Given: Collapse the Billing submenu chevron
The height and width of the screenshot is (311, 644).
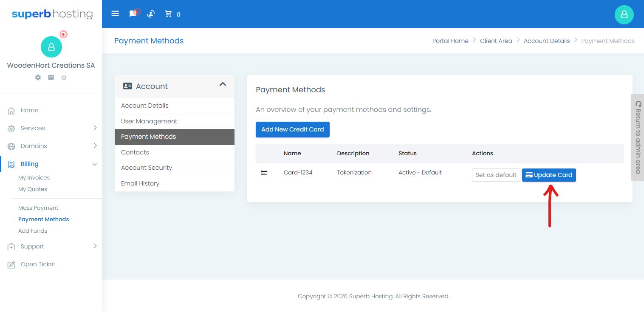Looking at the screenshot, I should coord(95,164).
